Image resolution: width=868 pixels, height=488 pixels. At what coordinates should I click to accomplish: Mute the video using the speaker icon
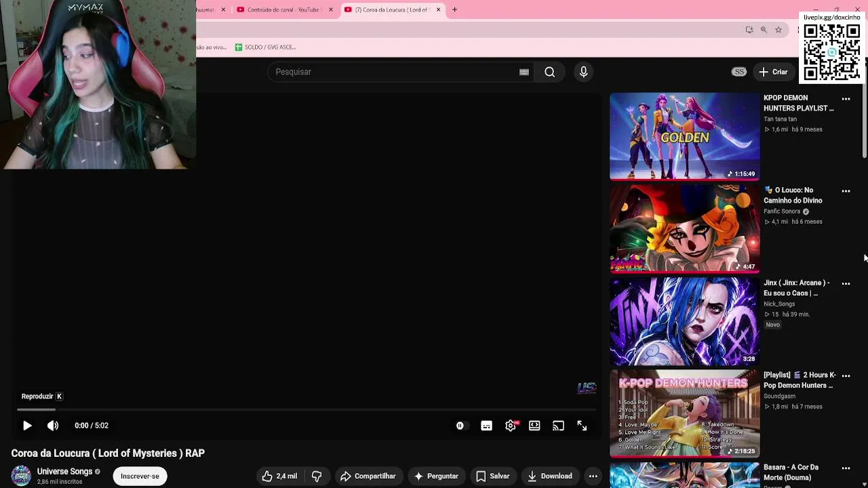tap(53, 426)
